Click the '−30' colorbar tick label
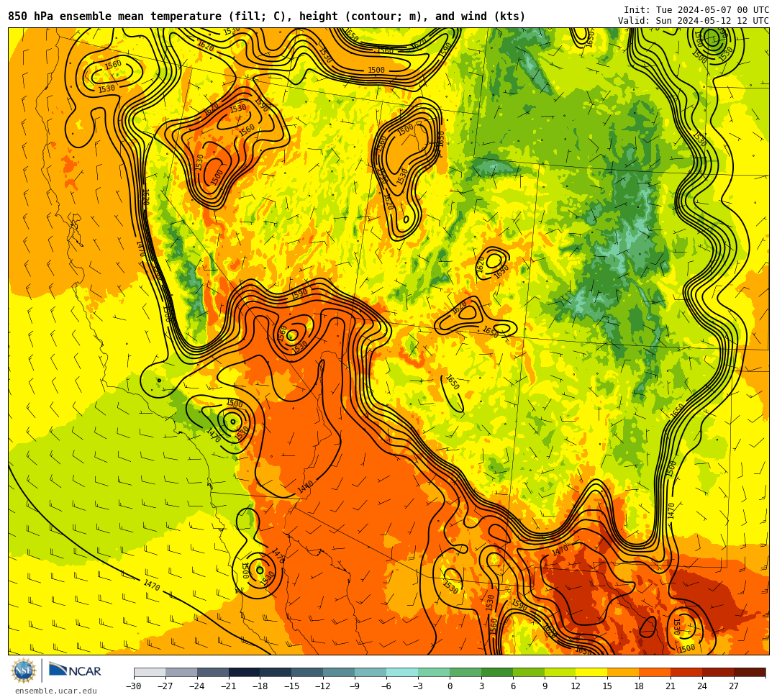 (x=134, y=686)
